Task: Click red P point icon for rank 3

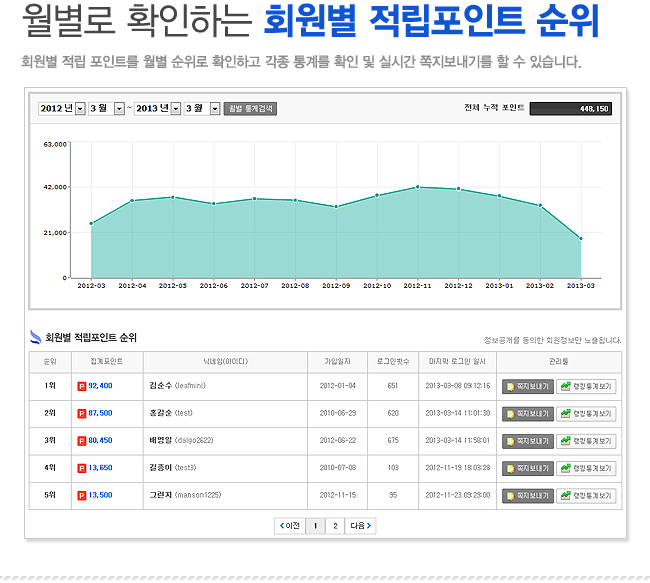Action: tap(82, 441)
